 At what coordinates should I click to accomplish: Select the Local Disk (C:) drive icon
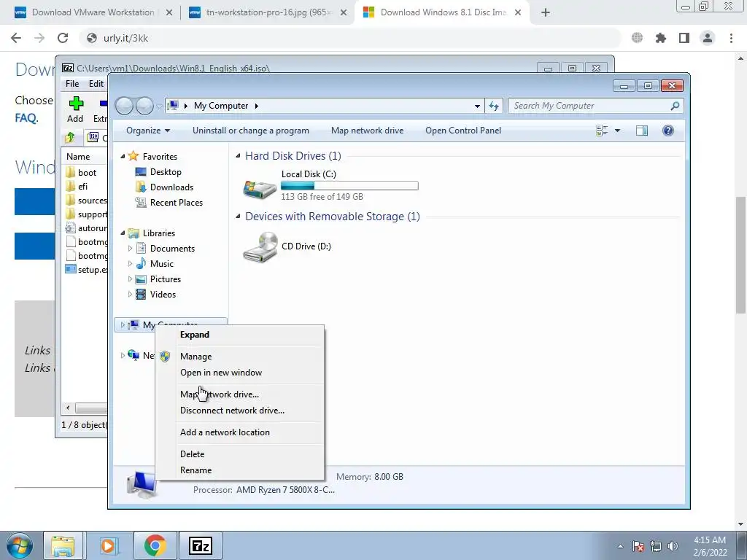pyautogui.click(x=260, y=189)
